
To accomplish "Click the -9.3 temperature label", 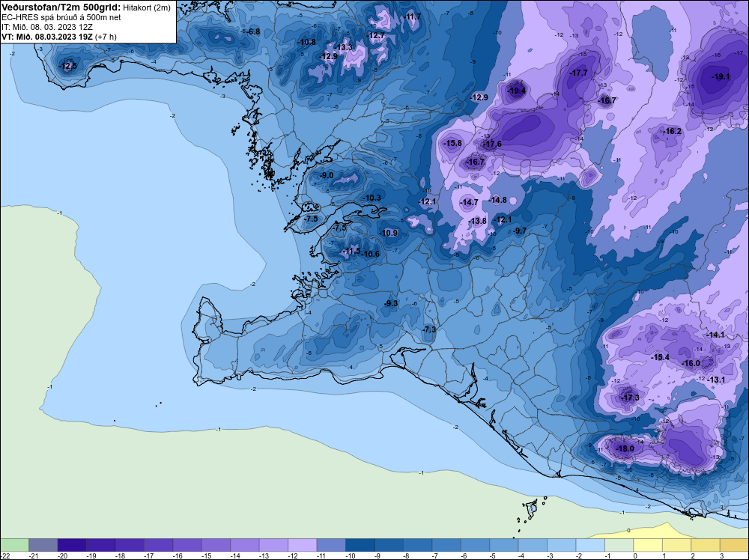I will point(391,304).
